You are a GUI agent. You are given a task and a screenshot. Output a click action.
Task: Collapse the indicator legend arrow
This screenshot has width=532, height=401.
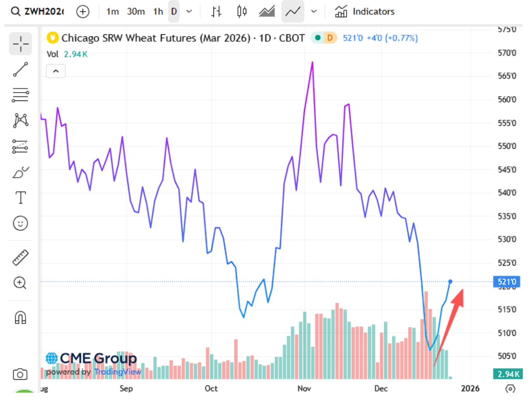[x=56, y=71]
